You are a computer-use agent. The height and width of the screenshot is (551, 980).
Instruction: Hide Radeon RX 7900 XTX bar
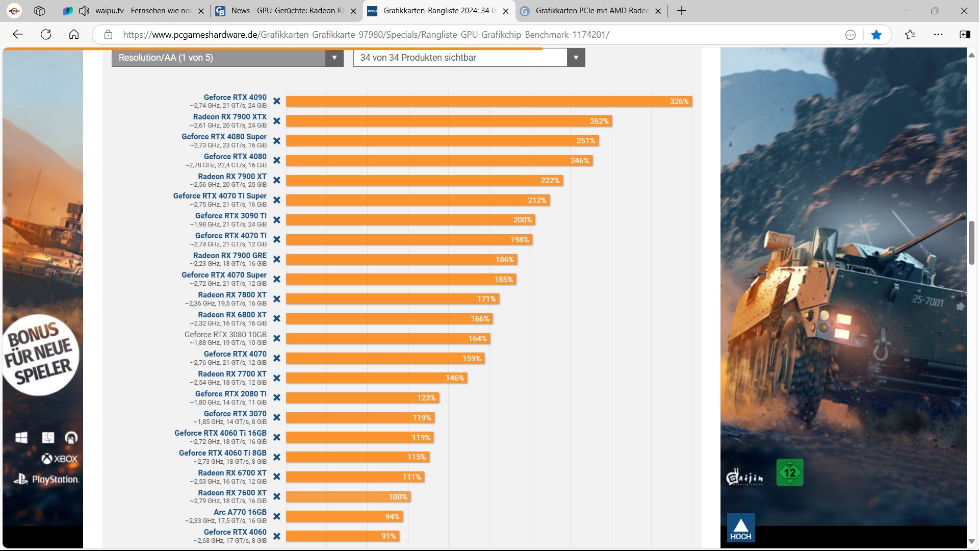(x=277, y=121)
